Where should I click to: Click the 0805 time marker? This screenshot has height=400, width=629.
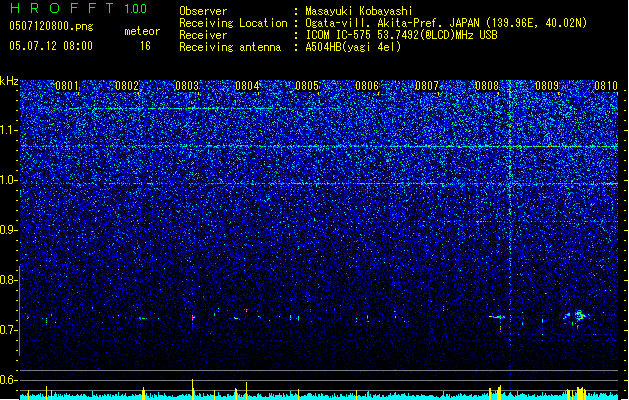[307, 86]
